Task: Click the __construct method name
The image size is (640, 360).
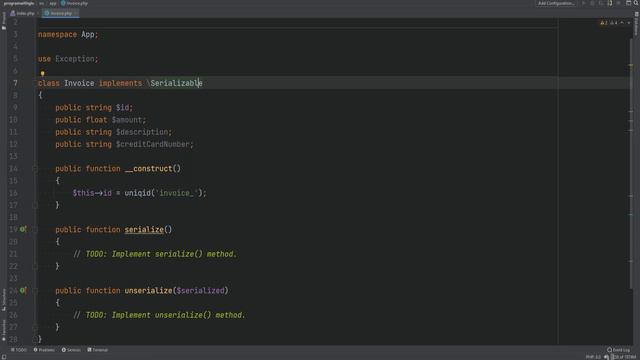Action: [x=149, y=169]
